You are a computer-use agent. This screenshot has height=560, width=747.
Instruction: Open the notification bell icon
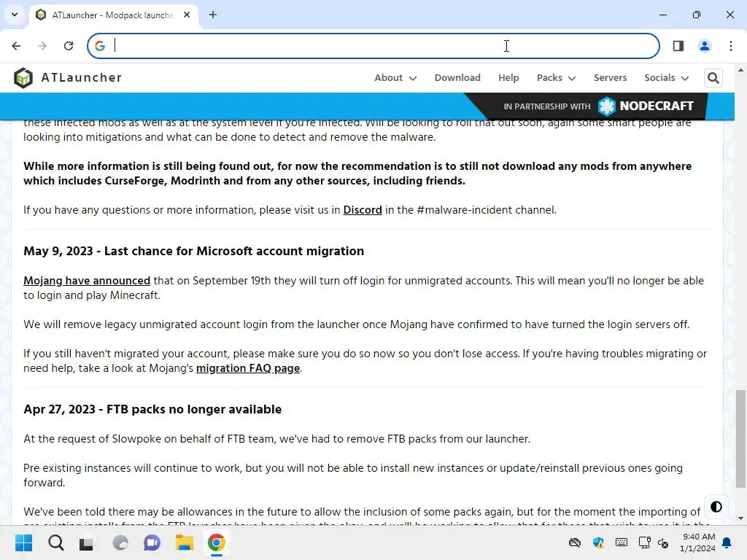click(727, 542)
